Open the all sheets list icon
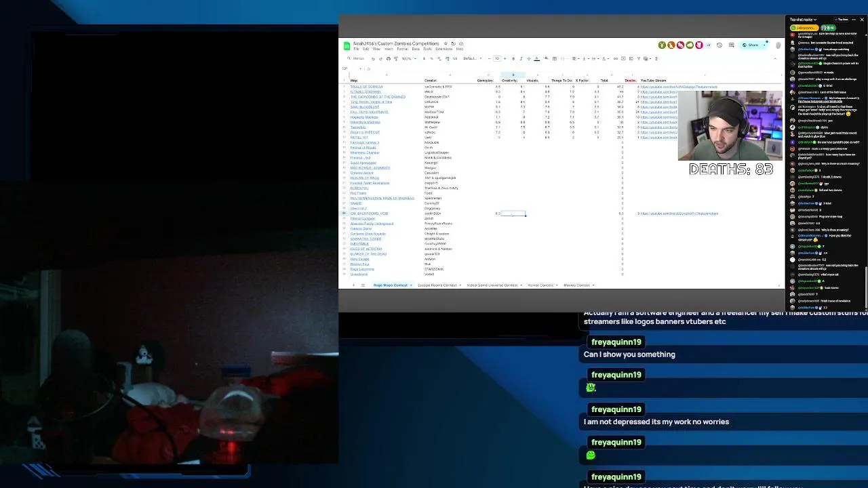 tap(363, 285)
